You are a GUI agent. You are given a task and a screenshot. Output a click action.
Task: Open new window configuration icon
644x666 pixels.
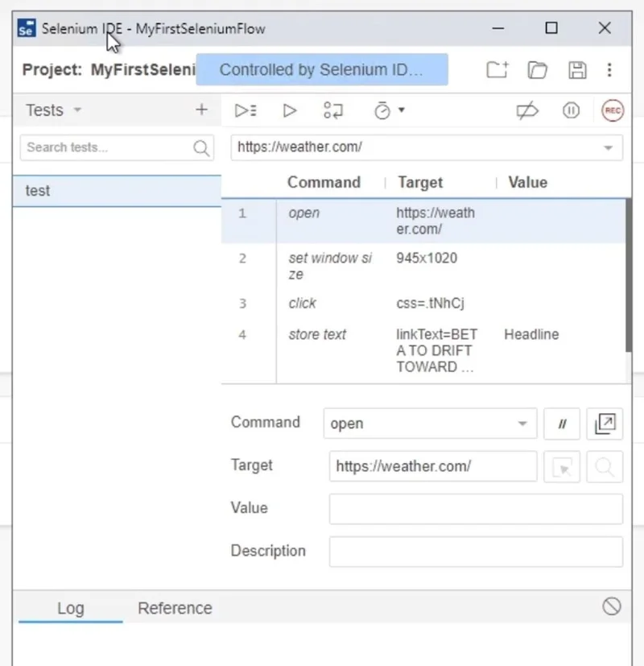click(605, 424)
